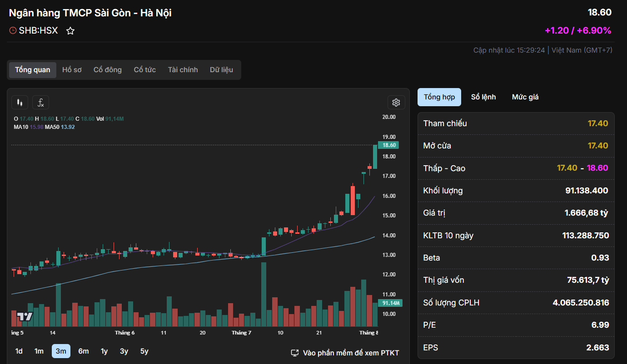627x364 pixels.
Task: Click the latest green candle at 18.60
Action: (x=375, y=157)
